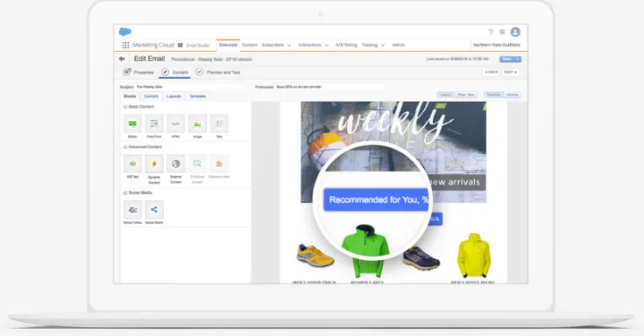Image resolution: width=644 pixels, height=336 pixels.
Task: Select the Image content block
Action: [x=198, y=124]
